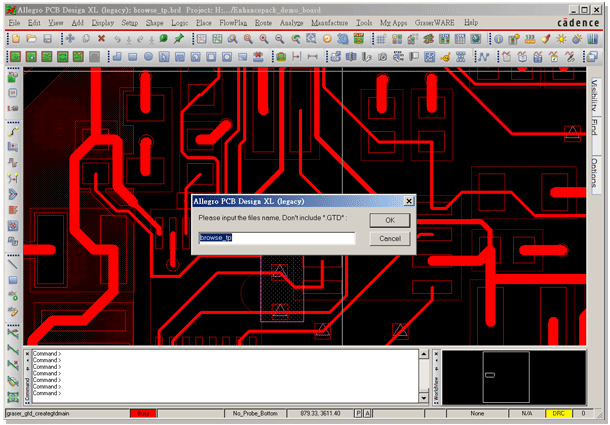Open the Help menu
This screenshot has height=425, width=610.
click(471, 23)
